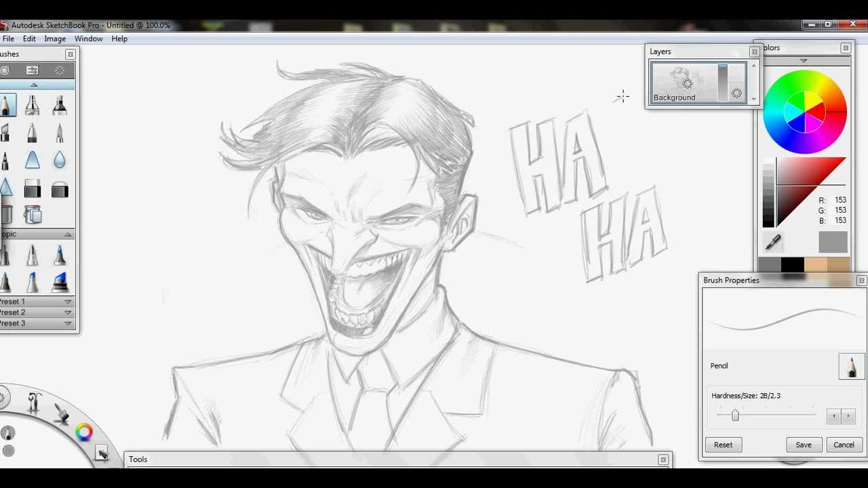
Task: Pick a hue on the color wheel
Action: (x=805, y=112)
